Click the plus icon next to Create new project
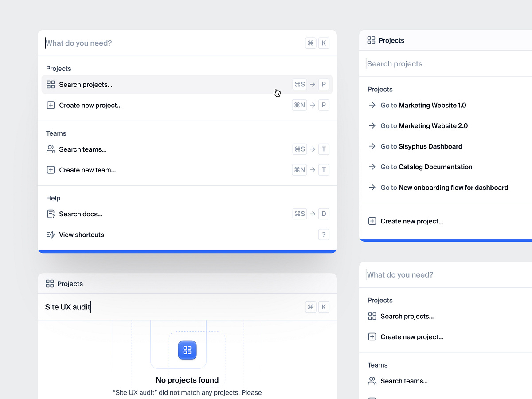Viewport: 532px width, 399px height. [51, 105]
